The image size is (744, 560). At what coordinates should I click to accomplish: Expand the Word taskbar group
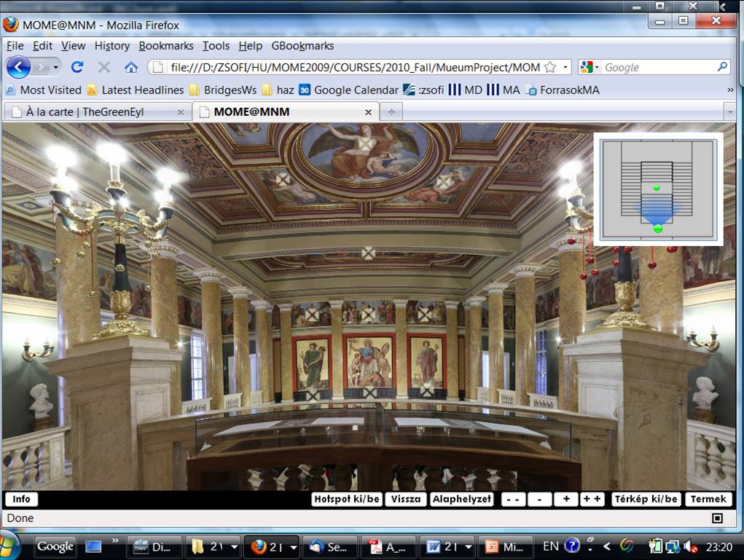coord(469,547)
